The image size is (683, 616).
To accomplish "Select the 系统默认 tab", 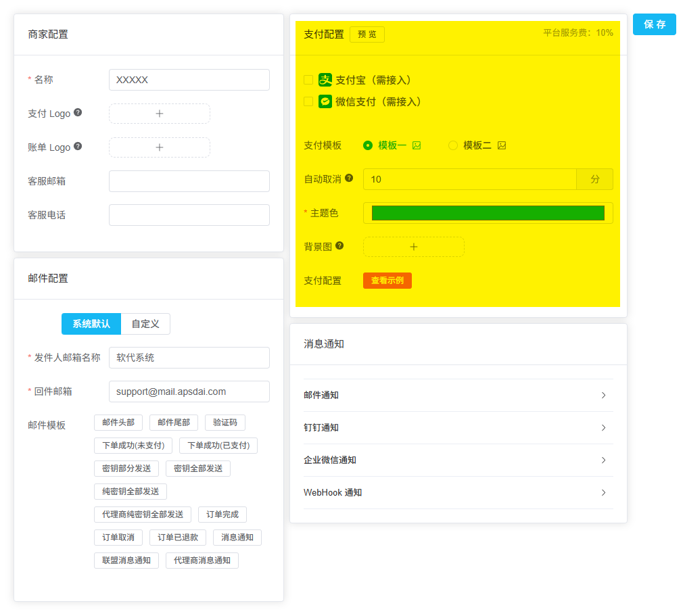I will tap(91, 324).
